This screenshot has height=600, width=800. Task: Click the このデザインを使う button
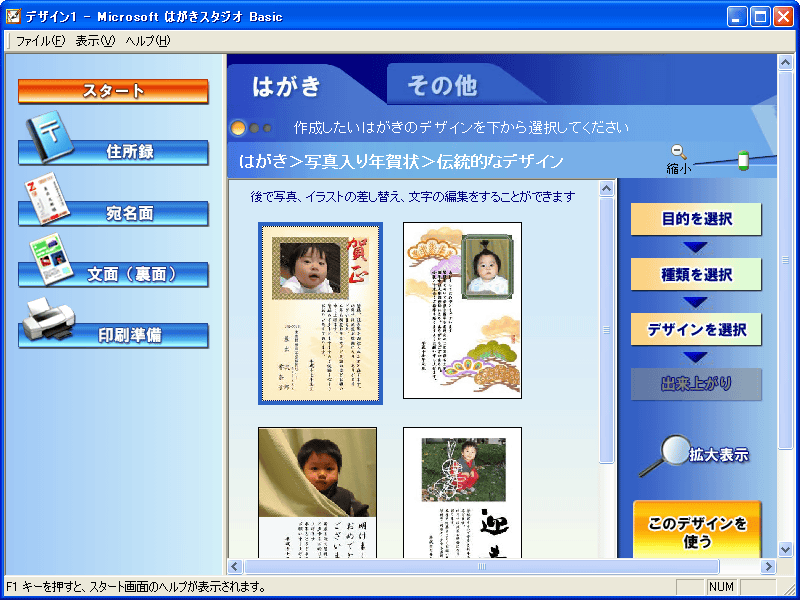pos(696,531)
